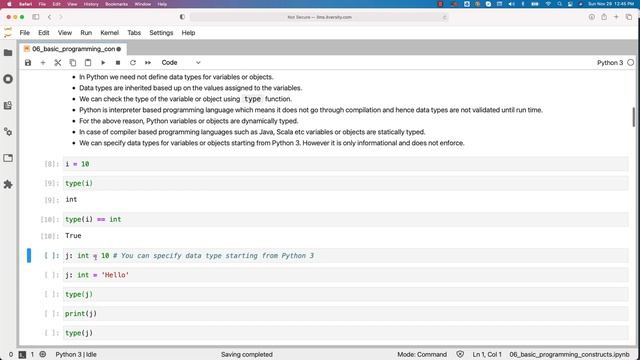Select the cell containing type(i) == int

pos(345,220)
